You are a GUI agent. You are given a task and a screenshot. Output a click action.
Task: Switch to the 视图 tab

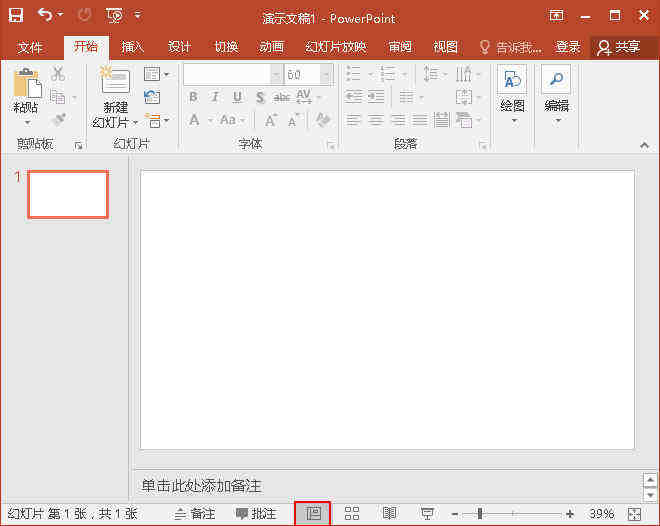tap(445, 47)
